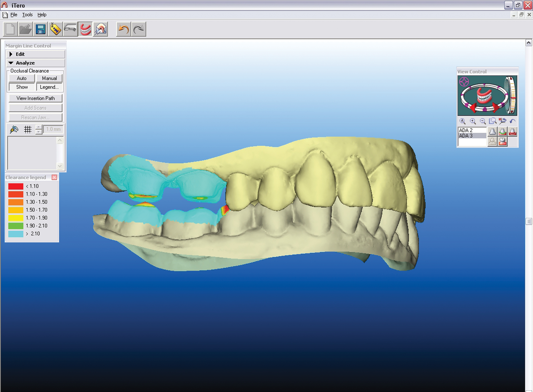Image resolution: width=533 pixels, height=392 pixels.
Task: Click the zoom to region icon
Action: (x=493, y=121)
